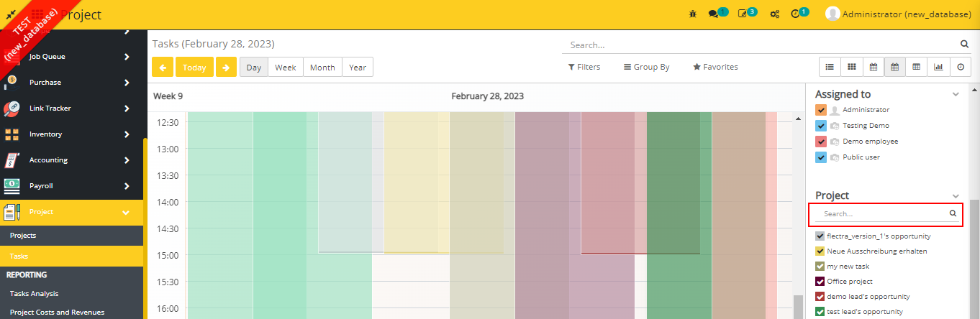Click the star icon beside Favorites
The width and height of the screenshot is (980, 319).
697,67
